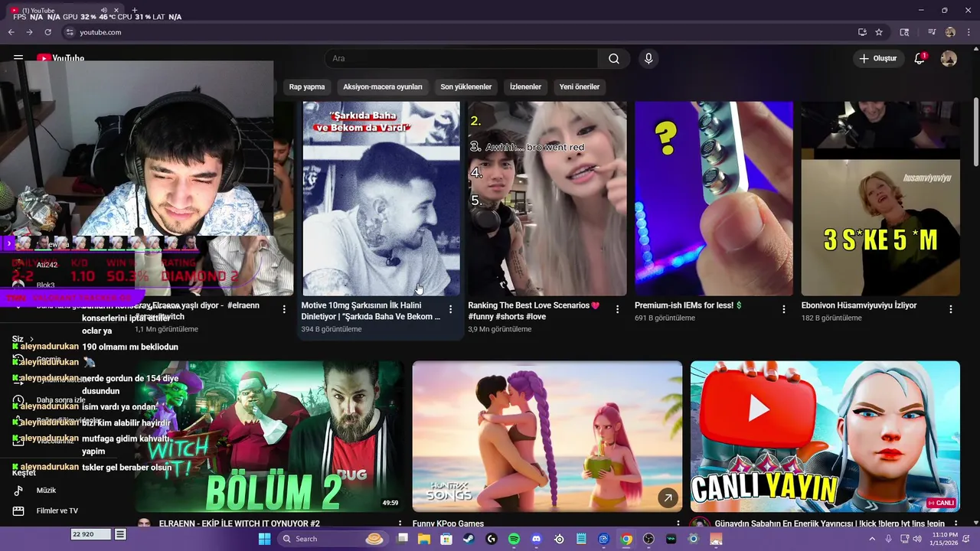980x551 pixels.
Task: Open options for Premium-ish IEMs short
Action: [x=783, y=309]
